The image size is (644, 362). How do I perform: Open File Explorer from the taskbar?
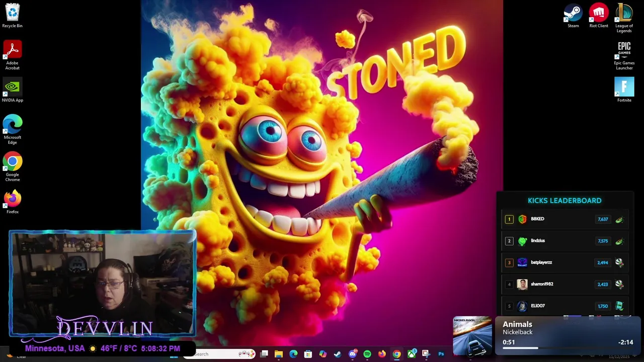pos(279,354)
